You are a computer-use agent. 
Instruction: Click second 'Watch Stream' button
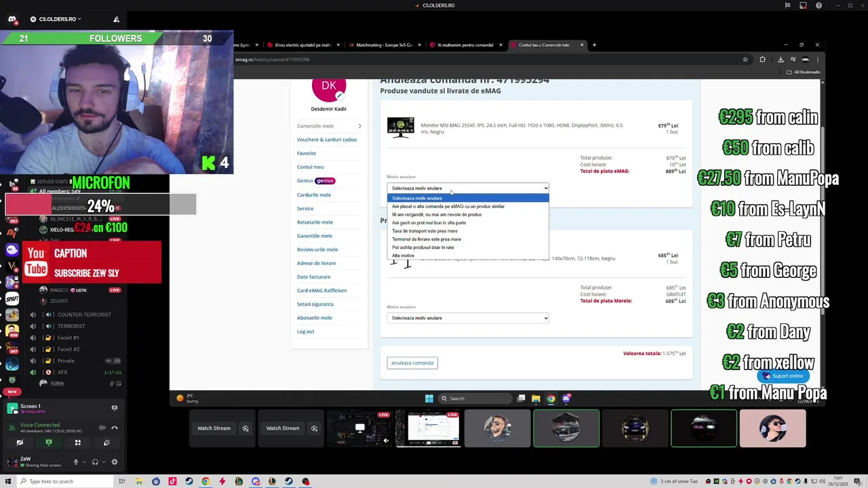(x=283, y=428)
